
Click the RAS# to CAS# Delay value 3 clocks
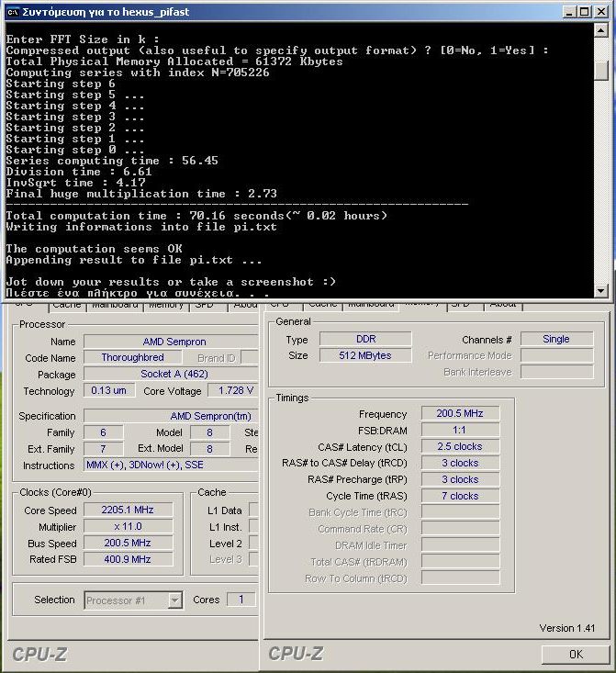pyautogui.click(x=460, y=463)
